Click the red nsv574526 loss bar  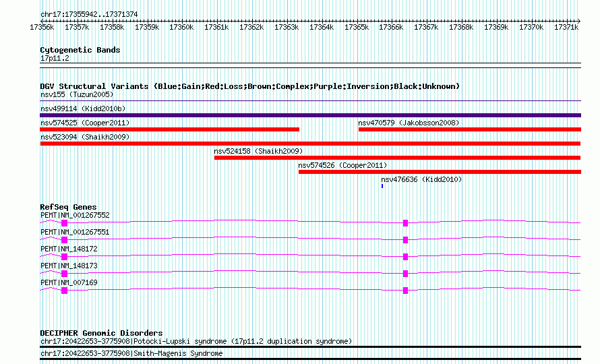440,172
